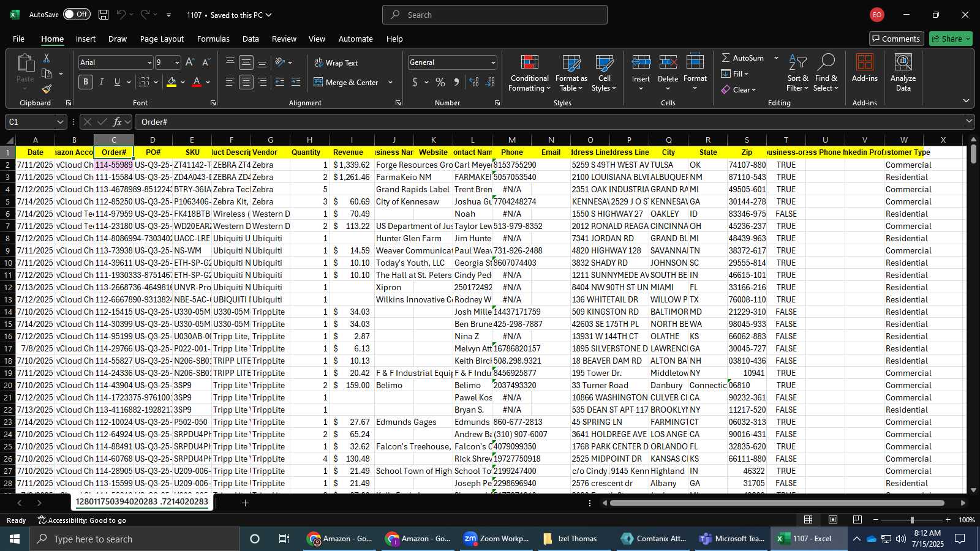This screenshot has width=980, height=551.
Task: Add a new sheet with plus icon
Action: click(245, 503)
